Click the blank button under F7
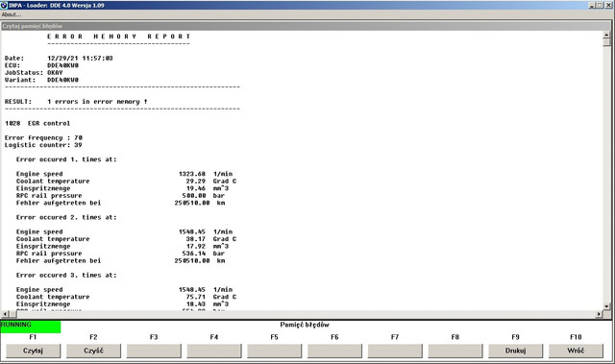This screenshot has height=364, width=615. coord(395,351)
